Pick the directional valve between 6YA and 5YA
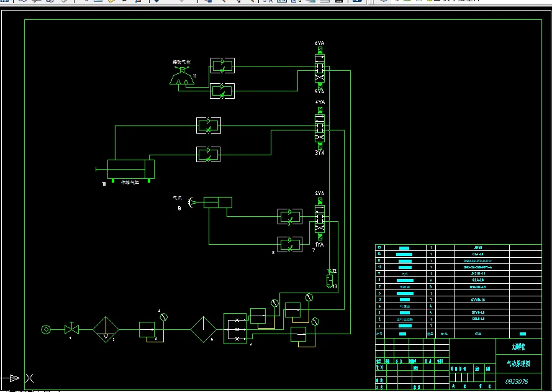This screenshot has width=552, height=392. (x=320, y=68)
